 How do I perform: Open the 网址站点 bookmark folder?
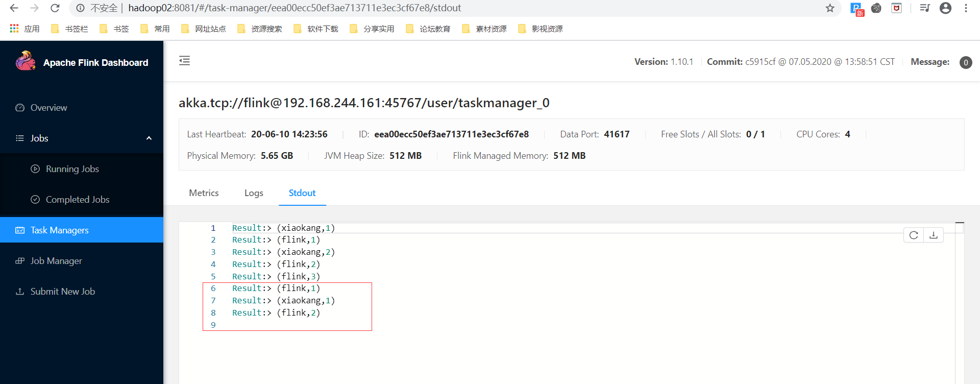pos(204,29)
